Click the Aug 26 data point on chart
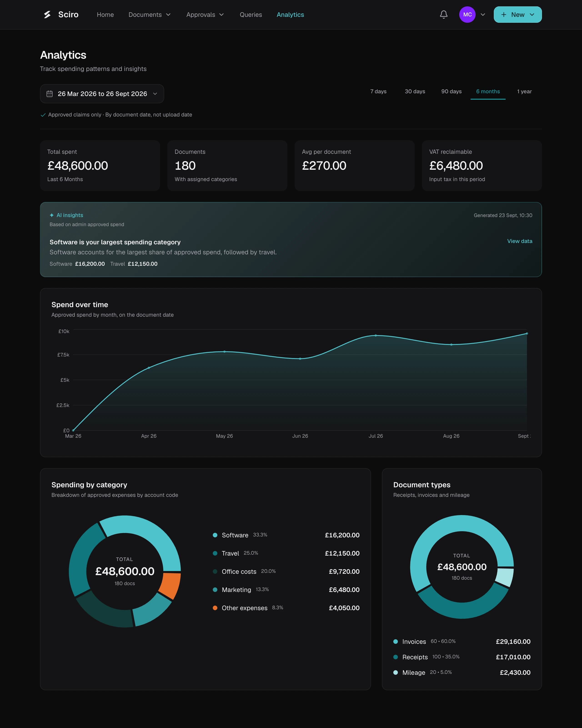582x728 pixels. point(451,344)
